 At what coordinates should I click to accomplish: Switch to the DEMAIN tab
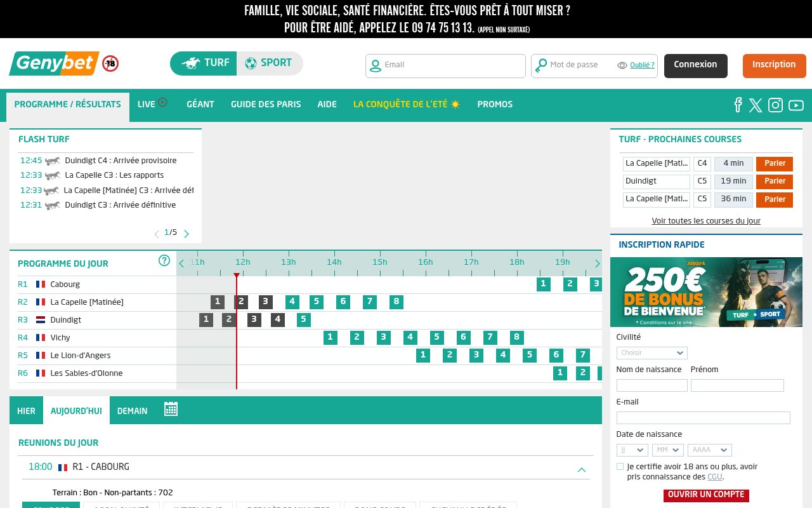click(132, 411)
